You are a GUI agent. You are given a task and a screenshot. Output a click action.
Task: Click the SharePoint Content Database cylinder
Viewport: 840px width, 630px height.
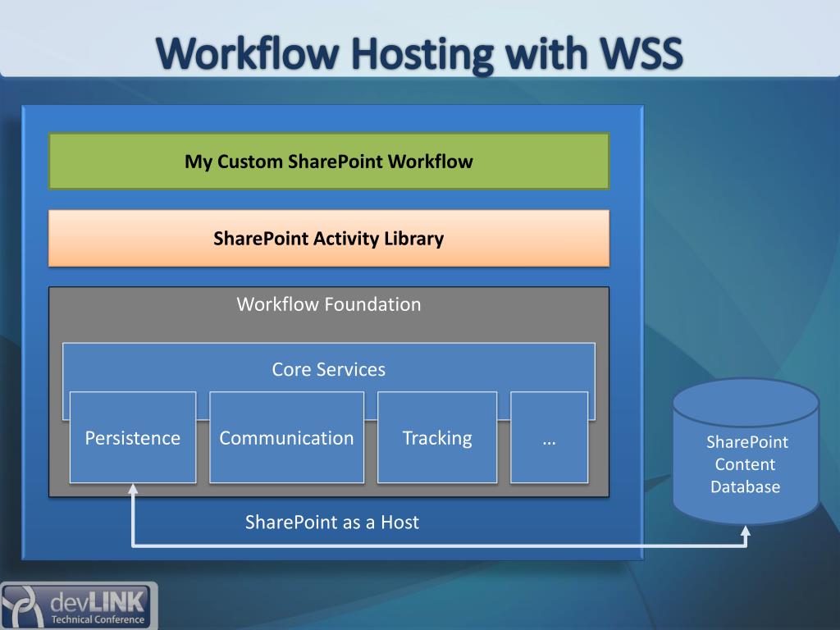[x=746, y=451]
